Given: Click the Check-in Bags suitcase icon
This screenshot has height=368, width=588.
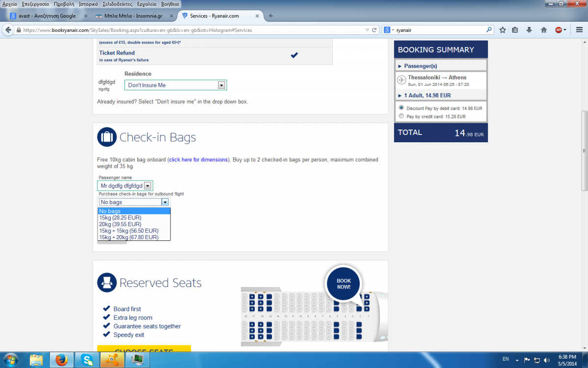Looking at the screenshot, I should tap(107, 137).
